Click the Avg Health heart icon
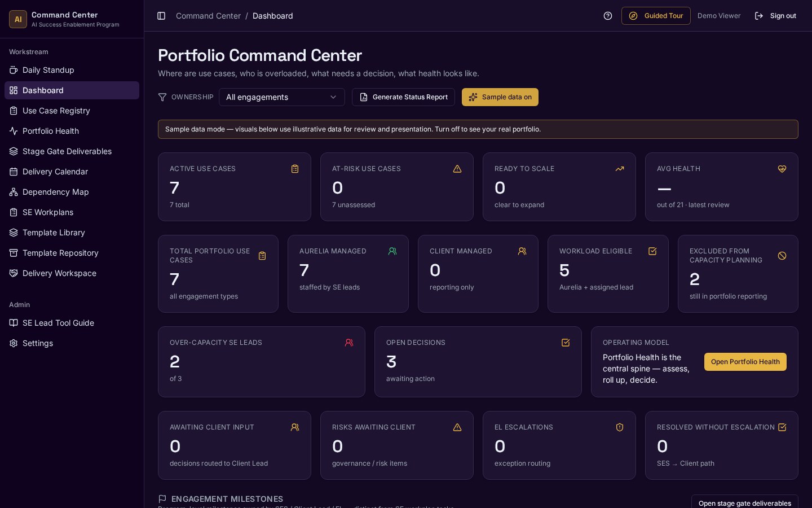The height and width of the screenshot is (508, 812). pos(782,169)
